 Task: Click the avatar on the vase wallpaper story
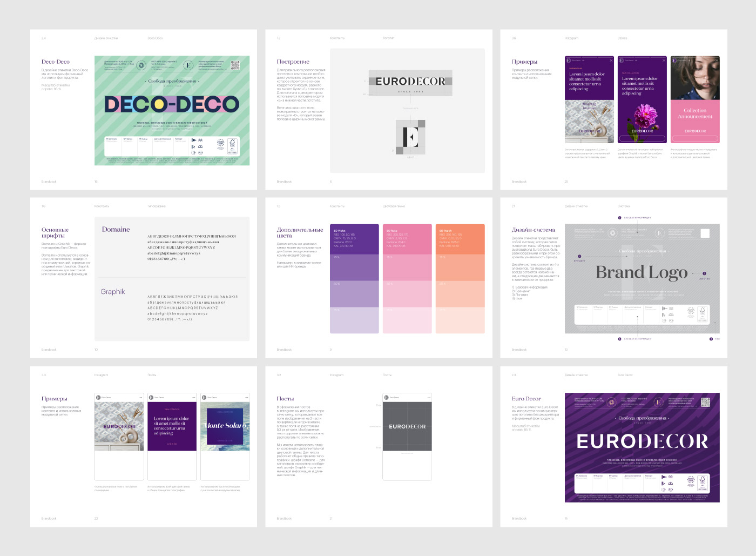coord(568,60)
